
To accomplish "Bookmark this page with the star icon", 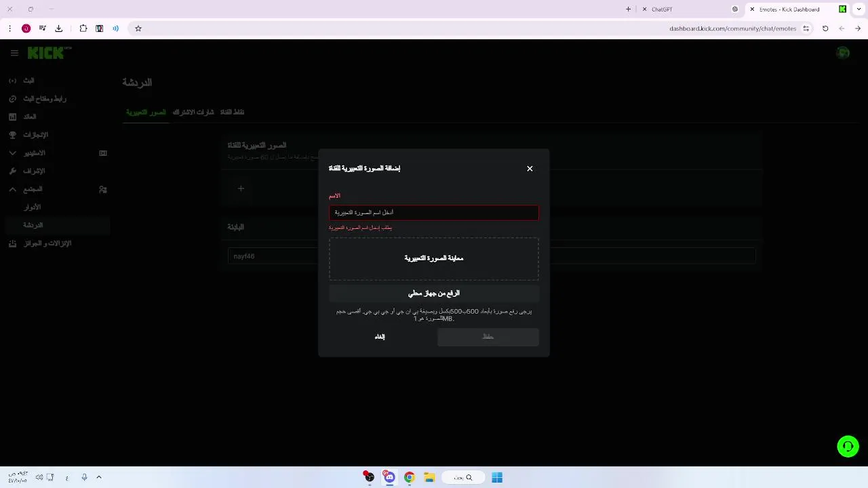I will click(138, 28).
